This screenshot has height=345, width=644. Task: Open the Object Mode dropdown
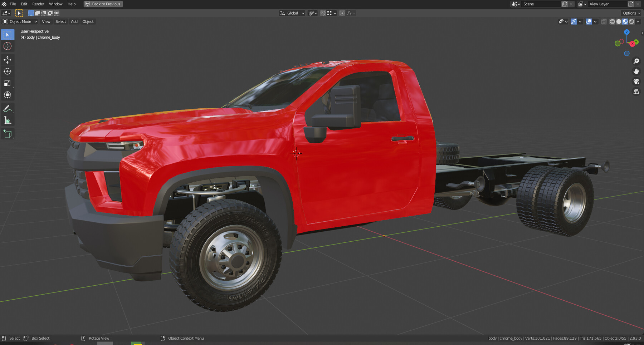pos(20,21)
